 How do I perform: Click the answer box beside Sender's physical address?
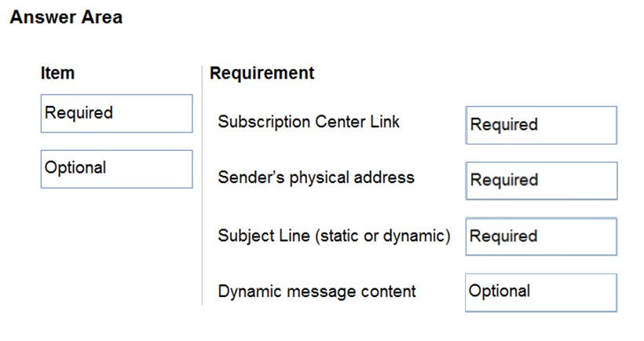pos(541,181)
